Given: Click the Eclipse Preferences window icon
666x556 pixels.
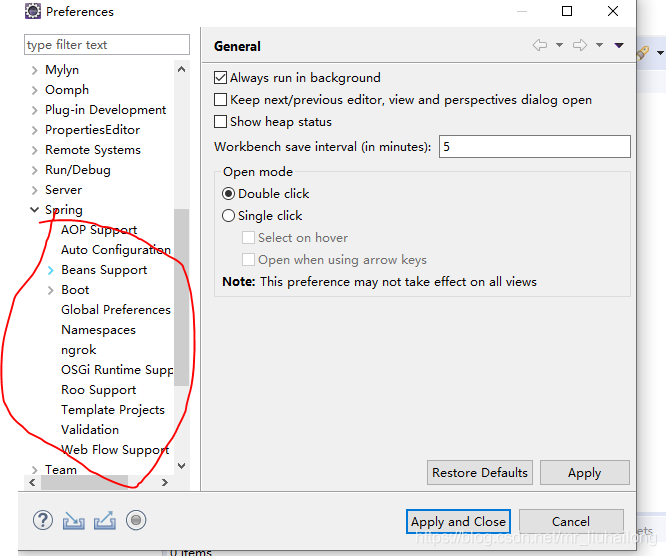Looking at the screenshot, I should click(x=33, y=11).
